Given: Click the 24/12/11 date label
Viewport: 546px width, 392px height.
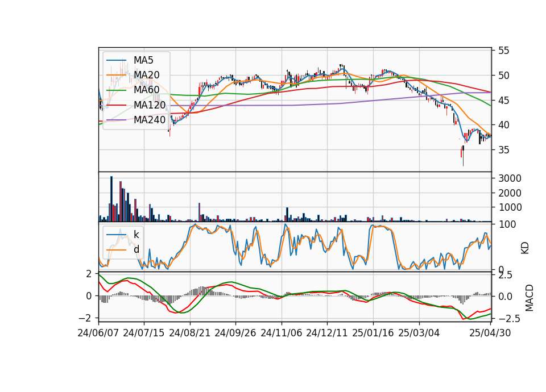Looking at the screenshot, I should tap(327, 333).
